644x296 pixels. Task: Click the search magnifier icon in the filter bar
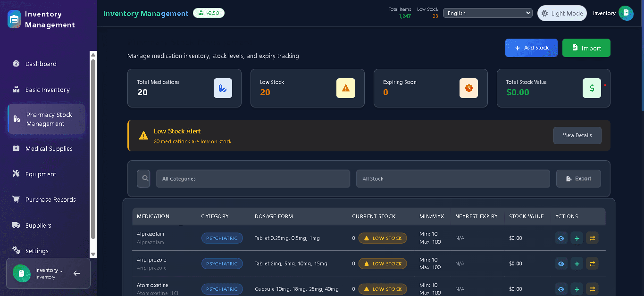pyautogui.click(x=143, y=178)
